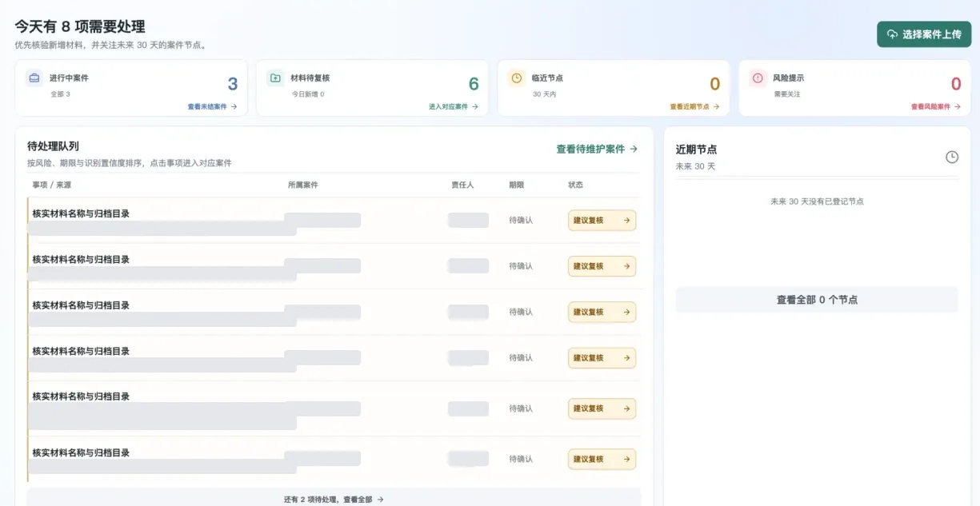This screenshot has width=980, height=506.
Task: Click 建议复核 button in first queue row
Action: coord(602,221)
